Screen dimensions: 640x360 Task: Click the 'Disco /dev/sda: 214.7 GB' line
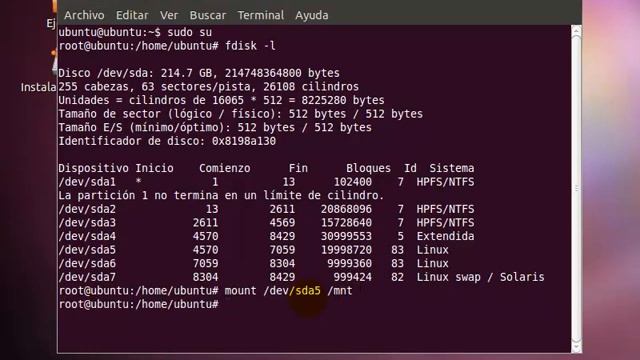coord(199,73)
